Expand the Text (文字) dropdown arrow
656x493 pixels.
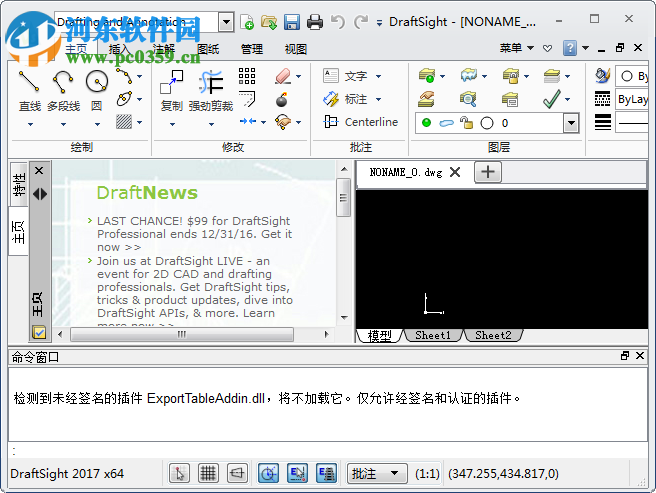pyautogui.click(x=378, y=76)
